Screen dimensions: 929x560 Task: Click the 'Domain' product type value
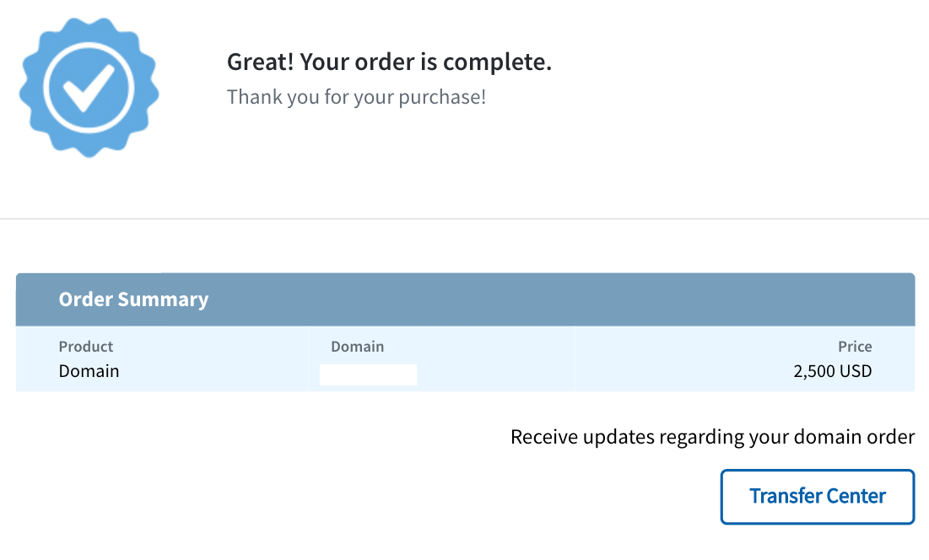click(89, 371)
